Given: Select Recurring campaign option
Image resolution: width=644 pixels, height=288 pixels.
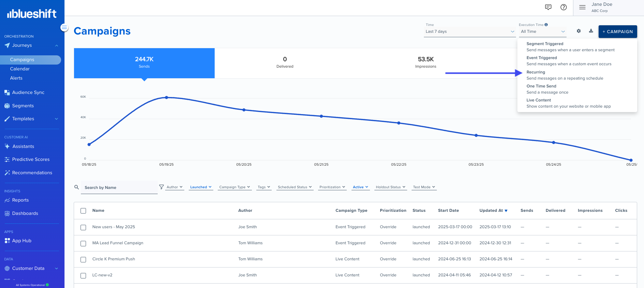Looking at the screenshot, I should tap(577, 75).
